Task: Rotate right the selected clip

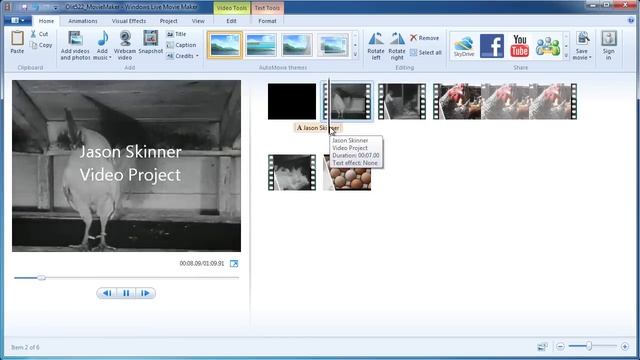Action: (x=397, y=46)
